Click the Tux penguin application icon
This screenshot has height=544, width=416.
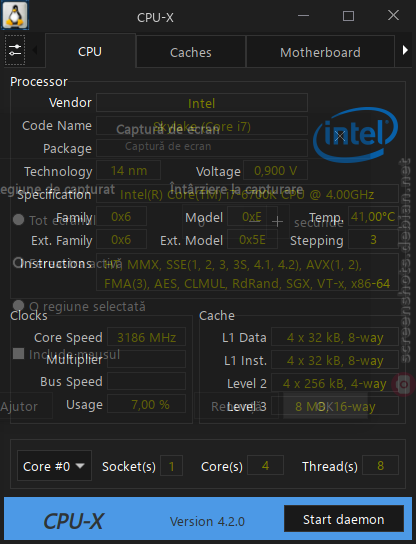15,15
